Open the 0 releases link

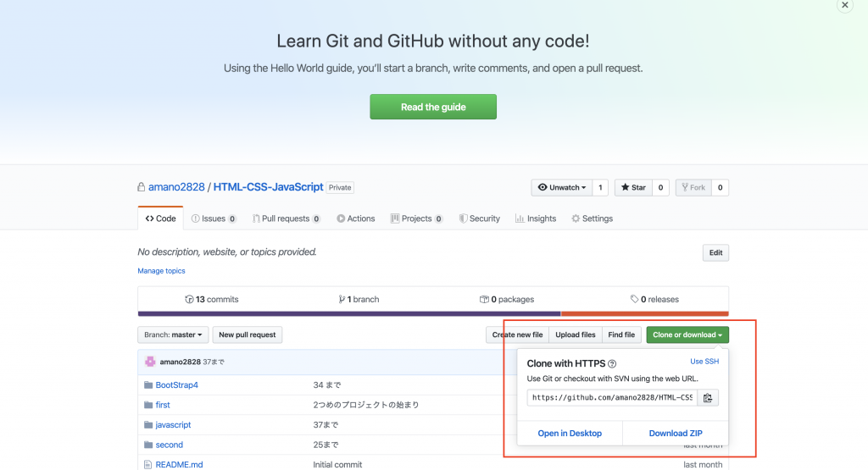[x=654, y=299]
